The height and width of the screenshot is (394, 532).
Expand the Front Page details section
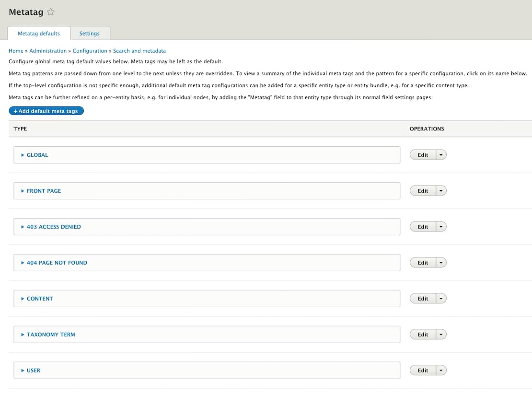click(44, 191)
